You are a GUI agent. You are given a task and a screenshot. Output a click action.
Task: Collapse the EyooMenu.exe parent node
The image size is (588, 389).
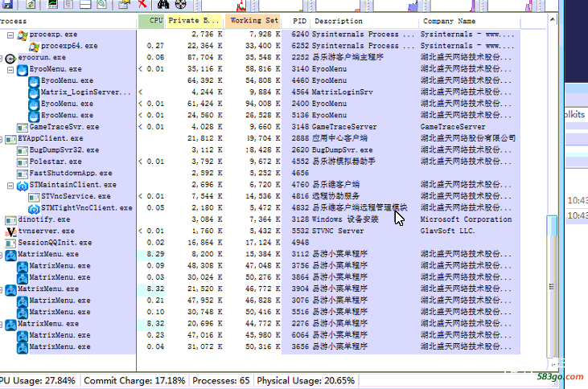click(x=10, y=70)
